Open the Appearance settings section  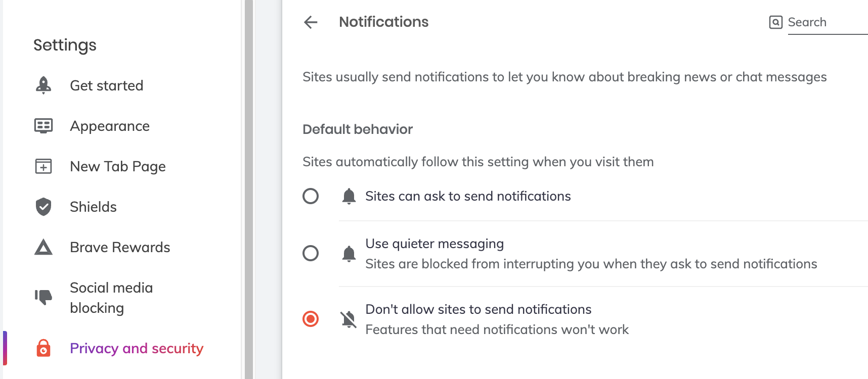tap(110, 126)
